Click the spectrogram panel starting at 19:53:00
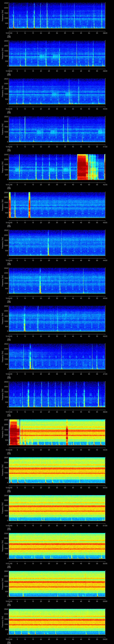This screenshot has height=644, width=114. pos(57,621)
